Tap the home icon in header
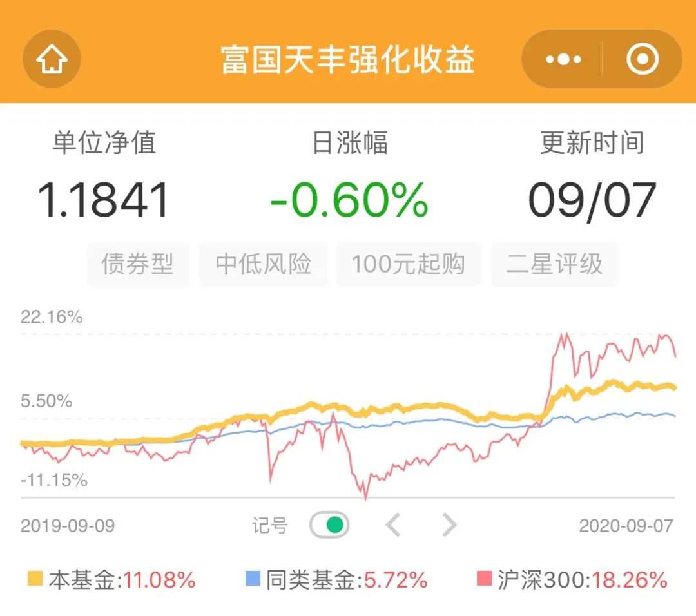Image resolution: width=696 pixels, height=616 pixels. point(52,60)
